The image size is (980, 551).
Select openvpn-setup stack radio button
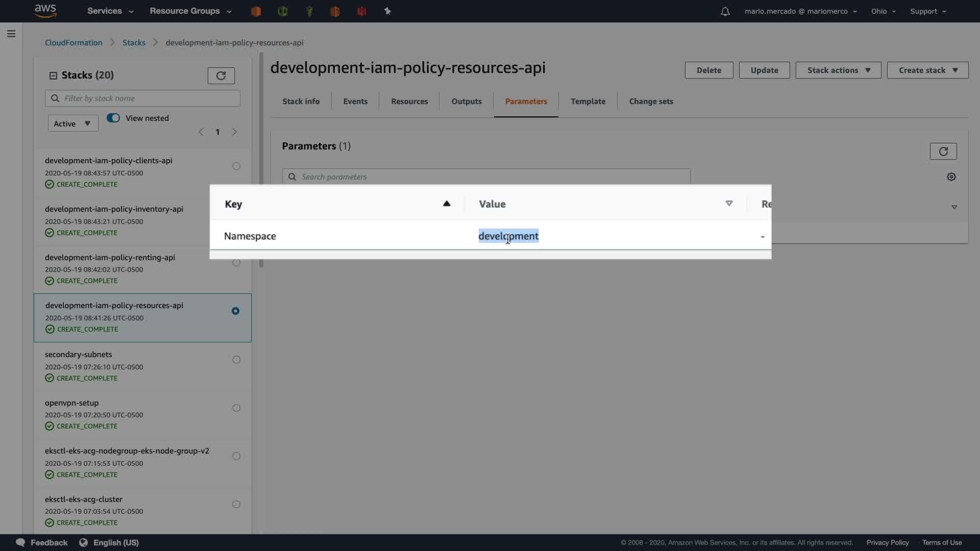(x=236, y=408)
